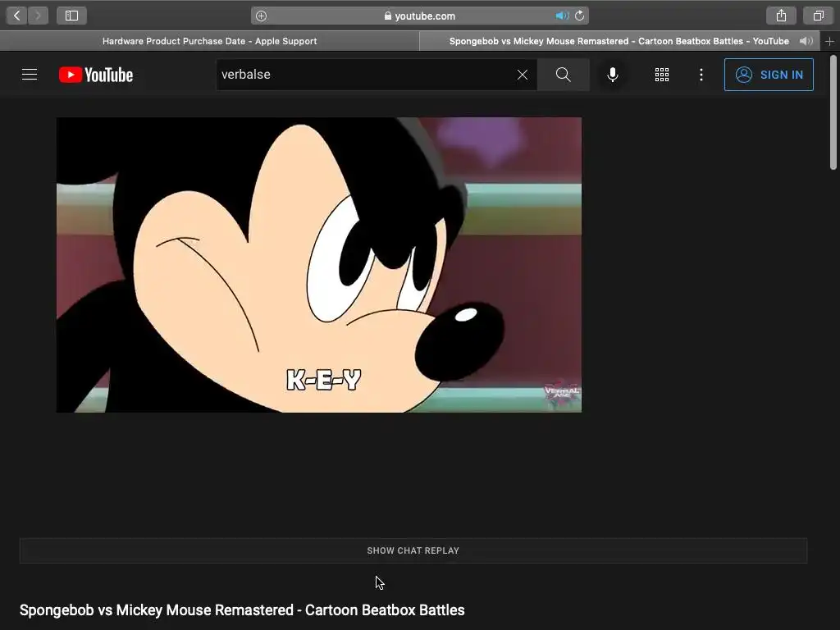Viewport: 840px width, 630px height.
Task: Switch to the Hardware Product Purchase Date tab
Action: tap(209, 41)
